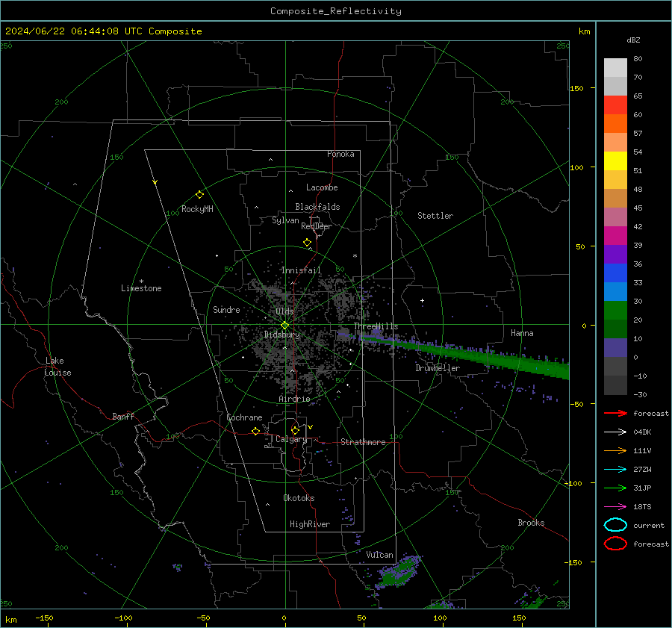Click the Vulcan label
Image resolution: width=672 pixels, height=628 pixels.
coord(380,555)
